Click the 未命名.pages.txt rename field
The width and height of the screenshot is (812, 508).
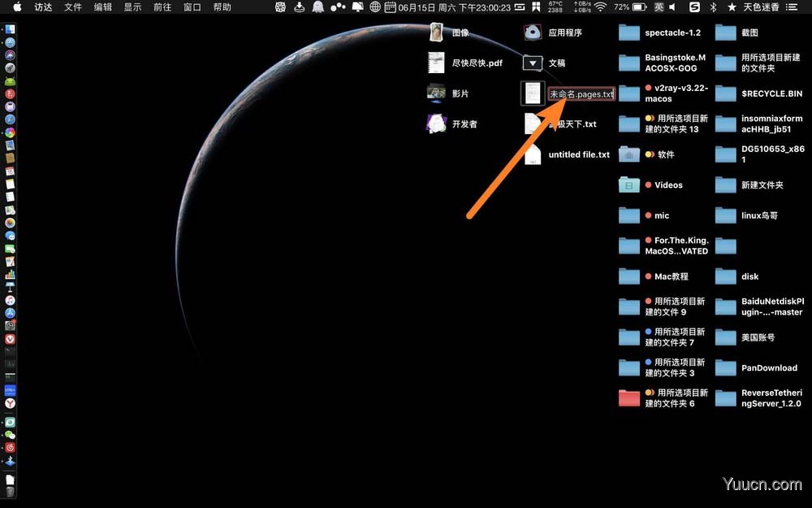pos(581,93)
